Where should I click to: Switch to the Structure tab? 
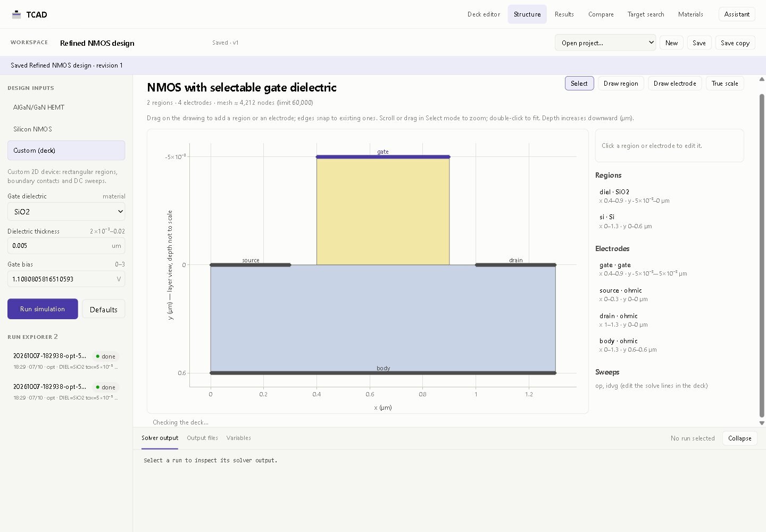pos(527,14)
